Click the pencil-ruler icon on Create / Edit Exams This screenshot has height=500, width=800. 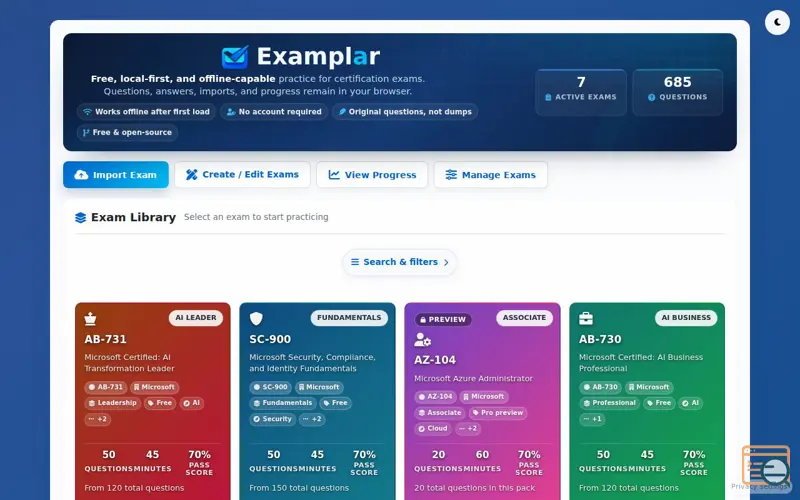[191, 174]
